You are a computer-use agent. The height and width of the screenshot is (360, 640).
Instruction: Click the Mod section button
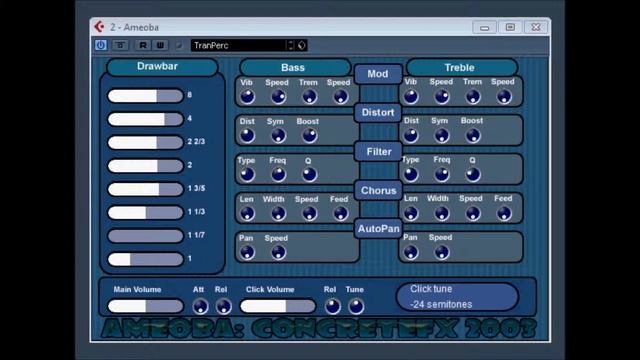pyautogui.click(x=378, y=74)
